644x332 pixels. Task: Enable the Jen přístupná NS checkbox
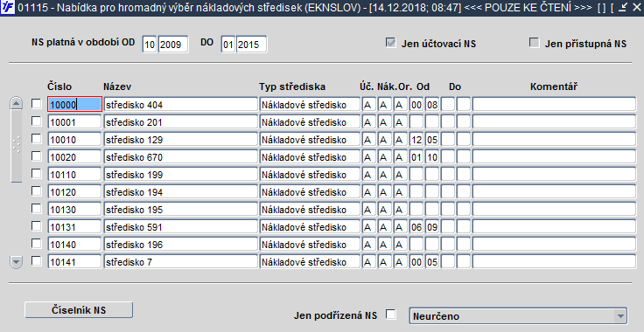point(534,43)
